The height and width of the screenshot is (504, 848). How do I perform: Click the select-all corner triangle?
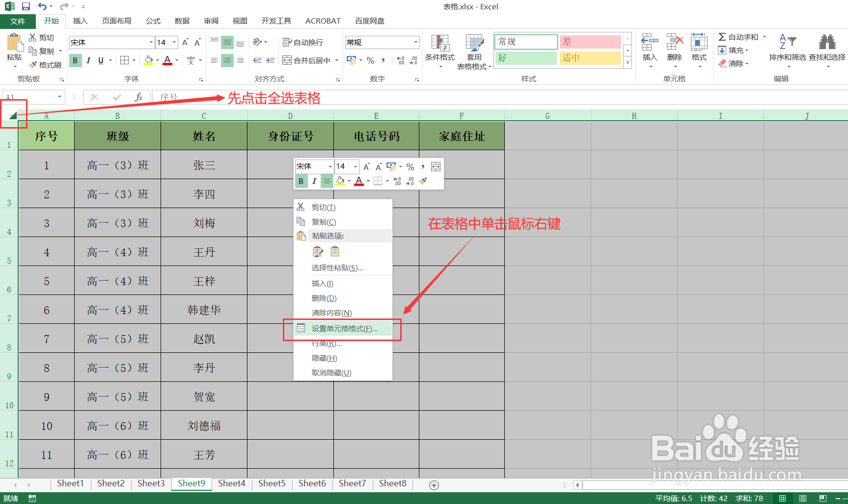point(13,115)
